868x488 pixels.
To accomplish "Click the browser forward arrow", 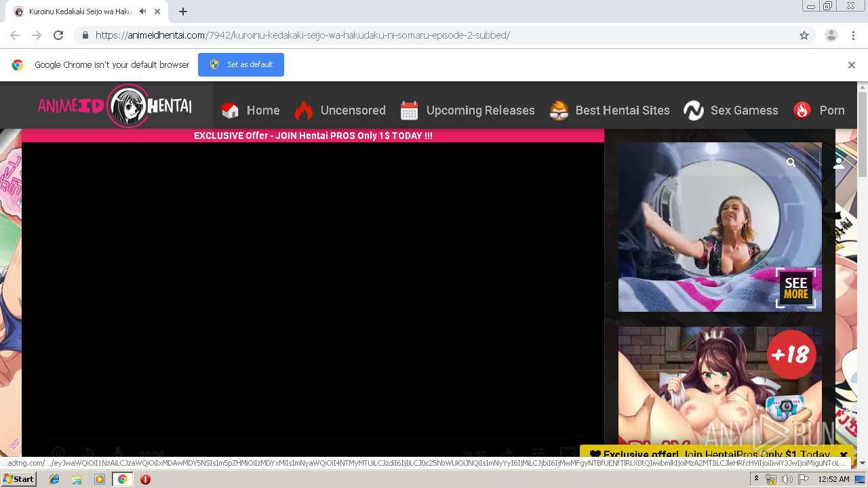I will (x=37, y=35).
